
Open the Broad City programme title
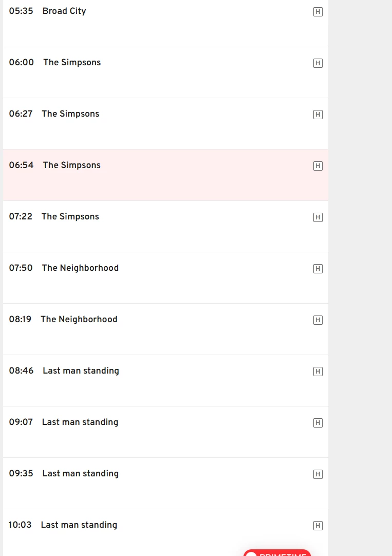64,11
